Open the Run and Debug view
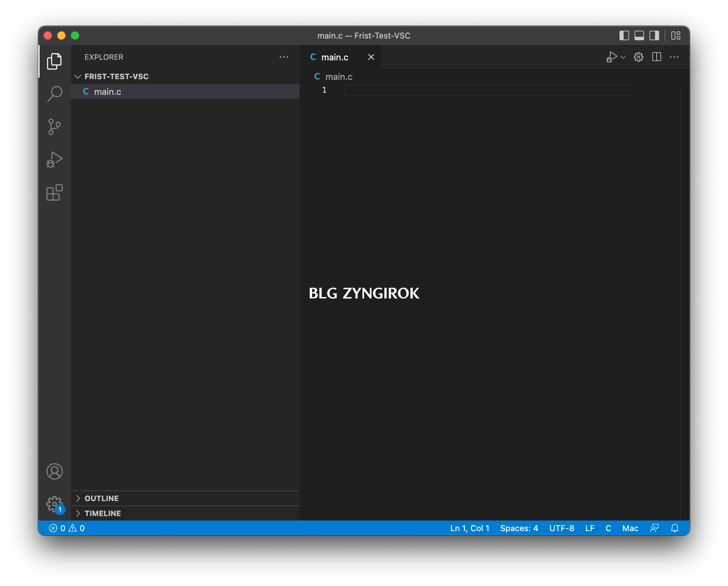The height and width of the screenshot is (586, 728). [55, 160]
